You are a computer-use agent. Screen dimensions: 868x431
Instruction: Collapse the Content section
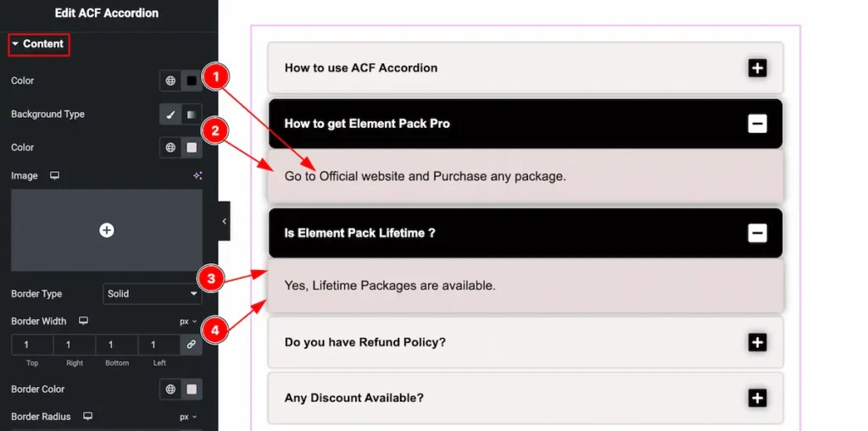[37, 44]
